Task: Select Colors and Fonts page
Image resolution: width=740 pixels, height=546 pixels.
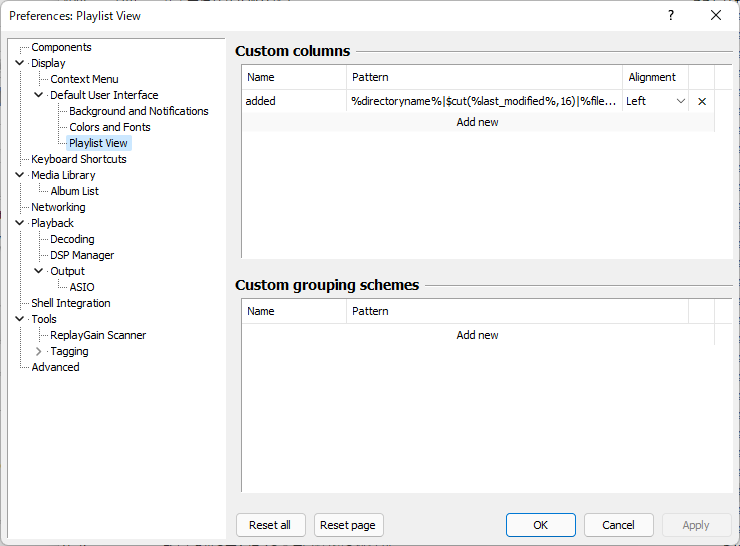Action: [109, 127]
